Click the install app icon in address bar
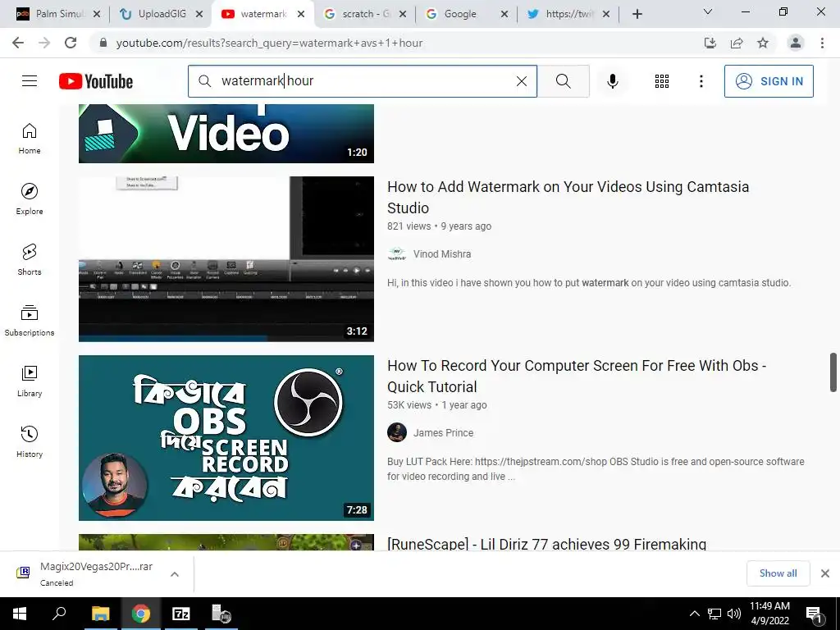Image resolution: width=840 pixels, height=630 pixels. (x=710, y=43)
